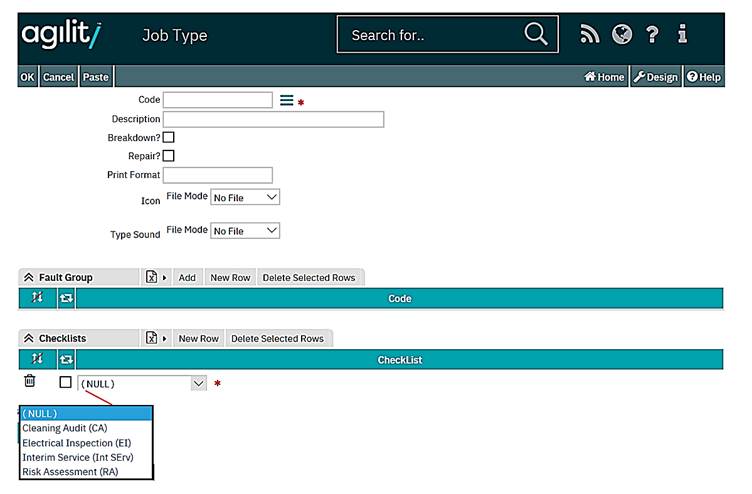Select the Checklists row checkbox
The width and height of the screenshot is (752, 494).
66,382
